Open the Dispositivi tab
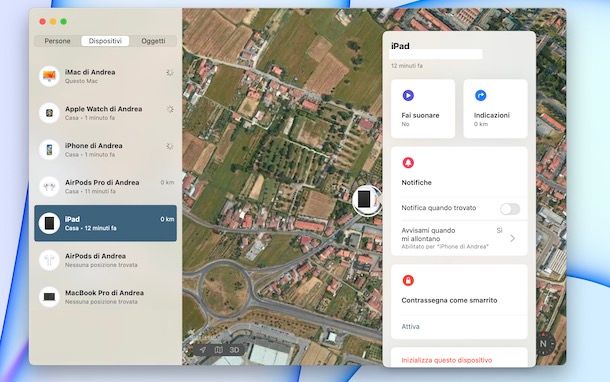The height and width of the screenshot is (382, 610). pos(105,41)
